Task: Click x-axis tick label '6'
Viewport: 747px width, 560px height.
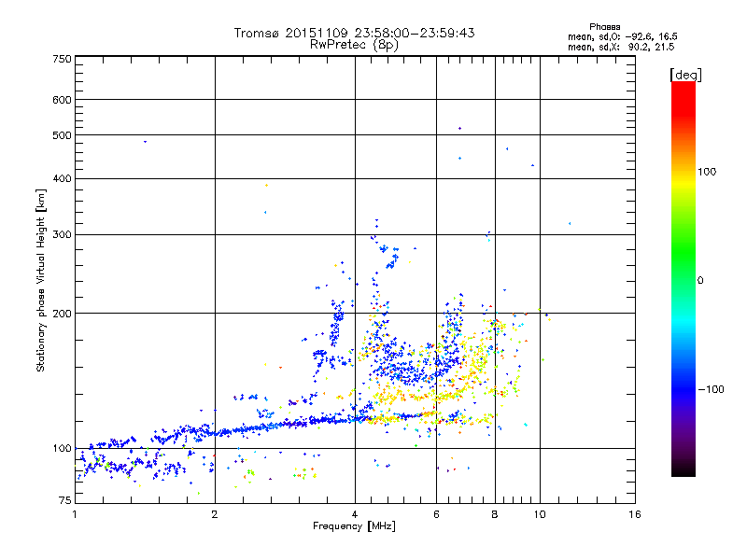Action: [436, 514]
